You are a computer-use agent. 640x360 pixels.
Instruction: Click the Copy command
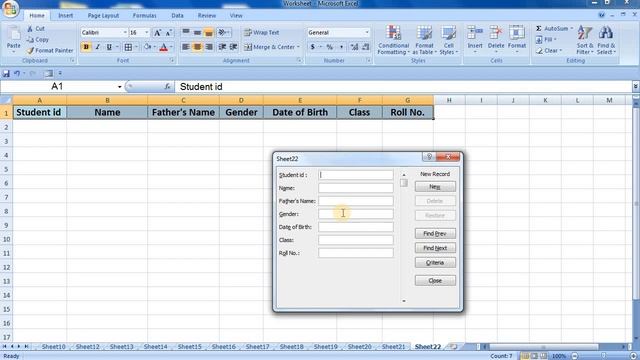38,40
